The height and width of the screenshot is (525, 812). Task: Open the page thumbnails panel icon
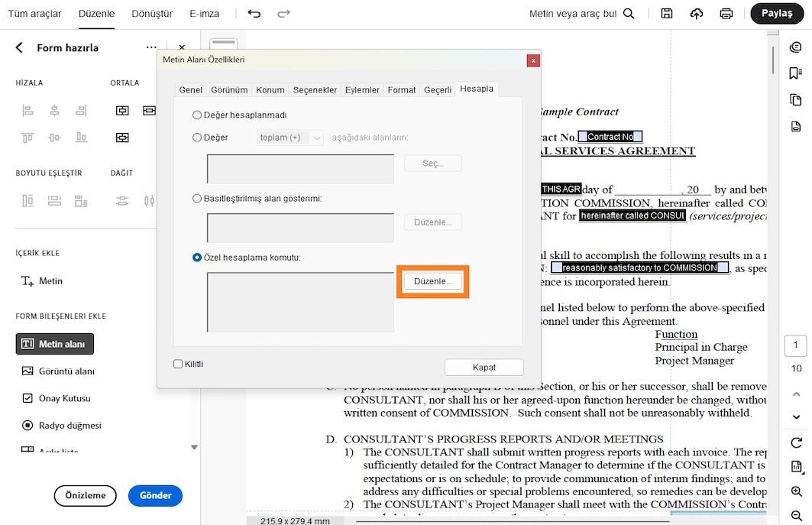tap(796, 99)
